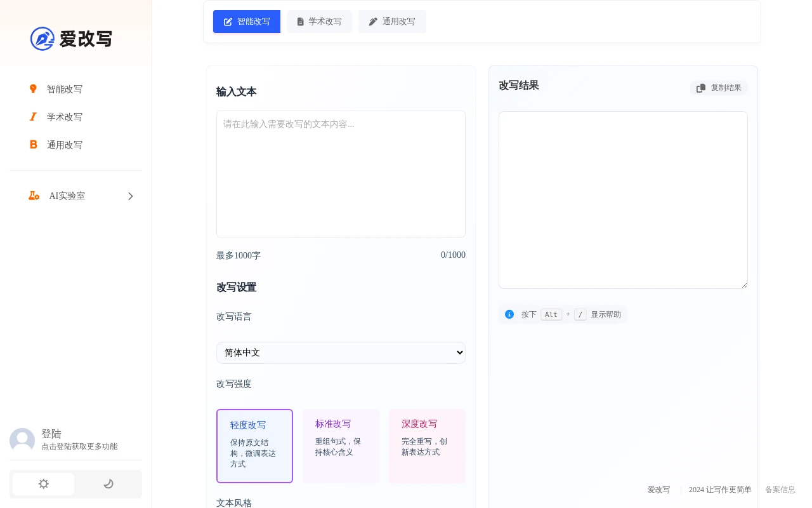Click the blue info icon near help hint

pyautogui.click(x=509, y=314)
